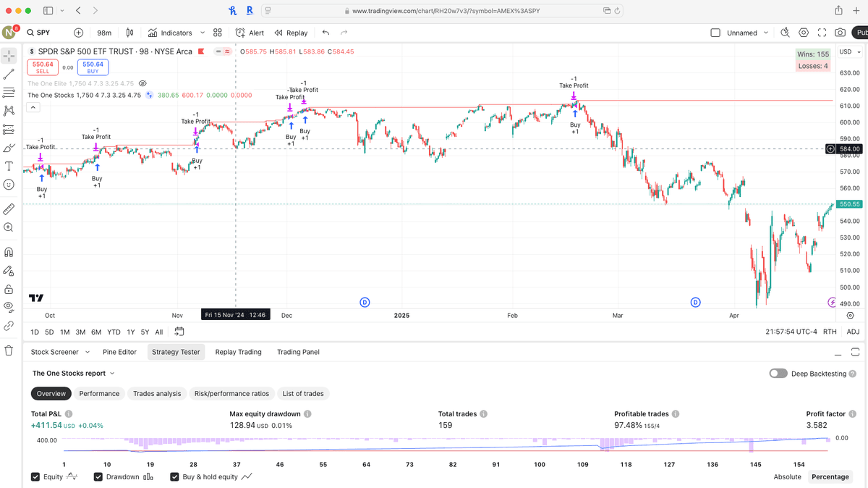The height and width of the screenshot is (488, 868).
Task: Open the patterns drawing tool
Action: [x=9, y=111]
